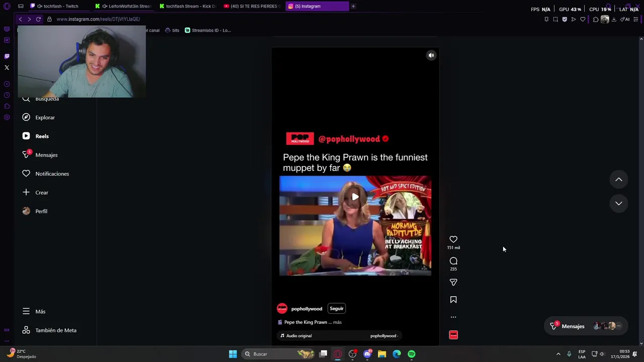Open X (Twitter) in the Opera sidebar
This screenshot has height=362, width=644.
[7, 67]
